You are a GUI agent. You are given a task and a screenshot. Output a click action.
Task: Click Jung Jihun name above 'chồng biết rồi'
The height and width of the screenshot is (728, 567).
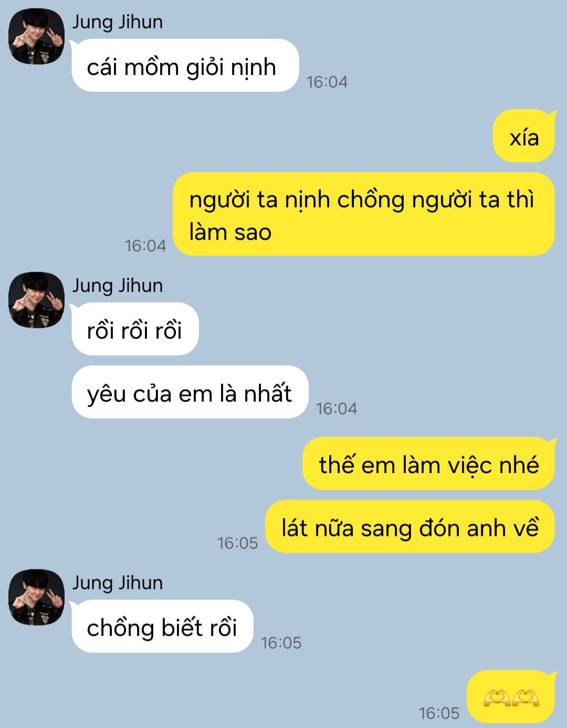117,583
